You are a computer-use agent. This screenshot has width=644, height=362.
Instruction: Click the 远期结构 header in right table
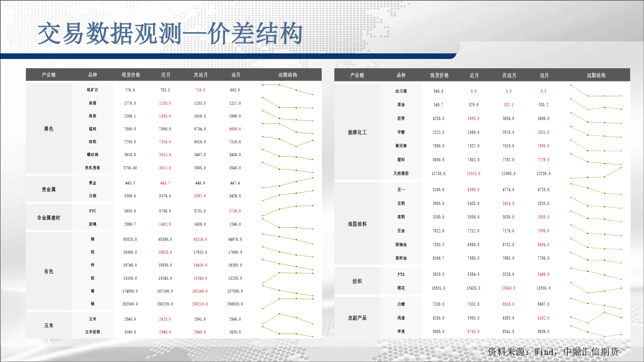tap(596, 75)
